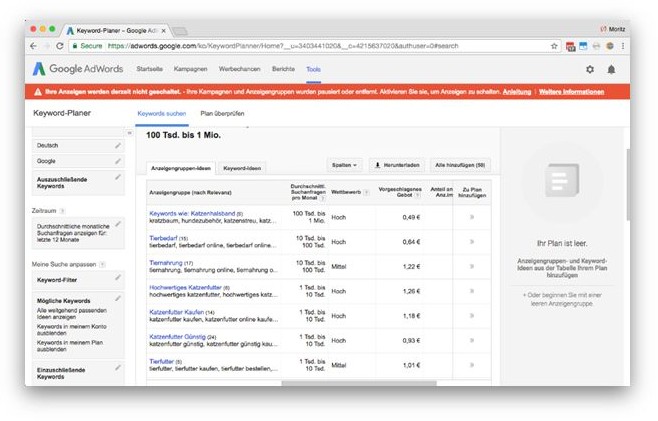658x421 pixels.
Task: Add Tiernahrung group to plan arrow
Action: [471, 267]
